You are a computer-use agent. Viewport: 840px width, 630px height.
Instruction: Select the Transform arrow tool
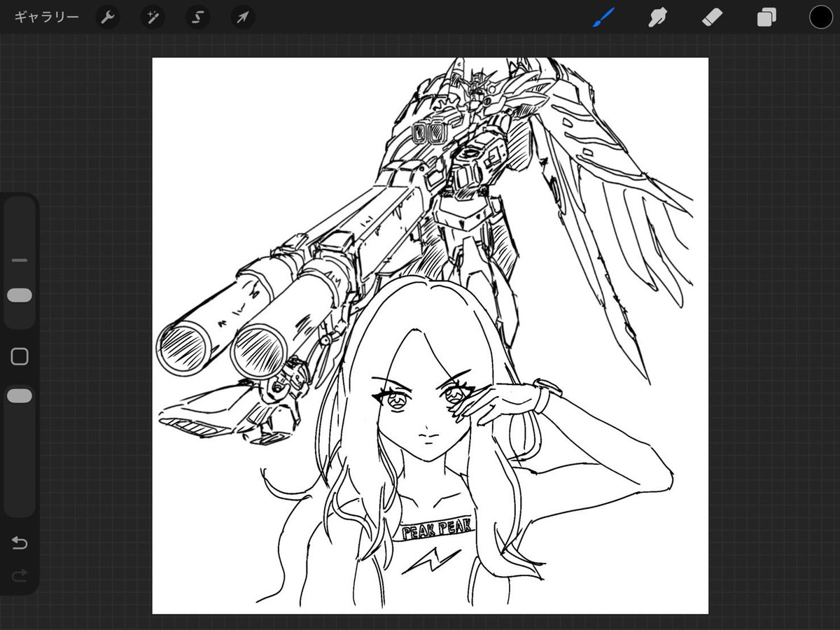[242, 17]
